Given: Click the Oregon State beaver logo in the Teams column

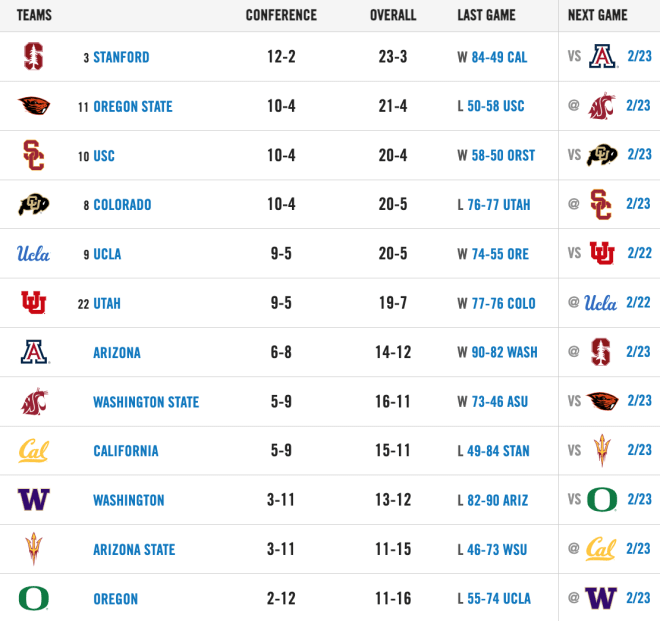Looking at the screenshot, I should (x=34, y=106).
